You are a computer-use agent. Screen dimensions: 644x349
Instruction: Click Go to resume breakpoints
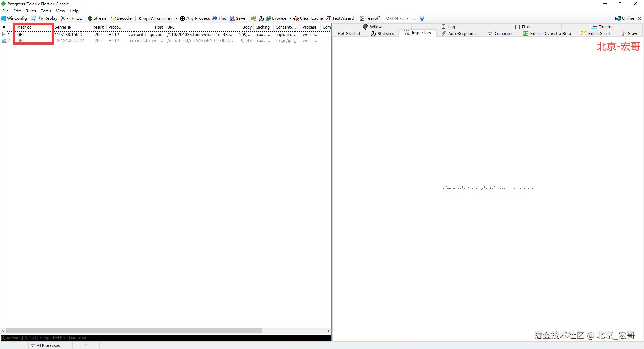(77, 18)
